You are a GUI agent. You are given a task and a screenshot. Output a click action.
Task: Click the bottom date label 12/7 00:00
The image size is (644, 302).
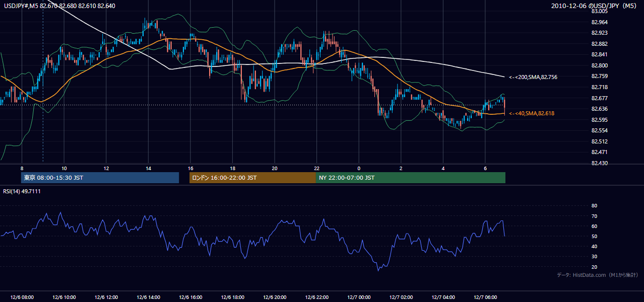coord(359,297)
